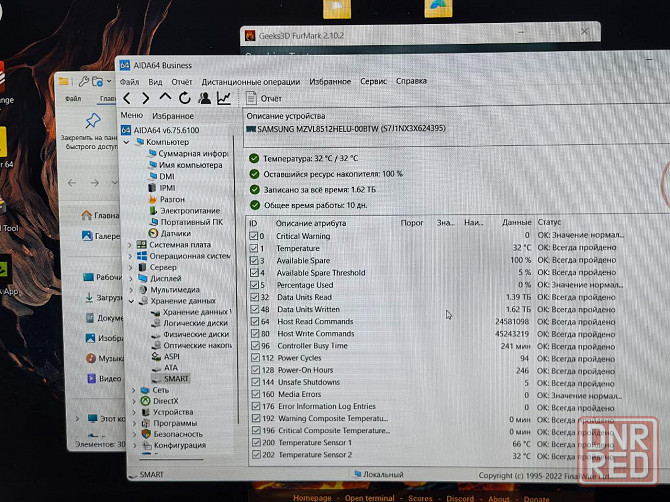The height and width of the screenshot is (502, 670).
Task: Open the user manager icon in AIDA64 toolbar
Action: (x=205, y=98)
